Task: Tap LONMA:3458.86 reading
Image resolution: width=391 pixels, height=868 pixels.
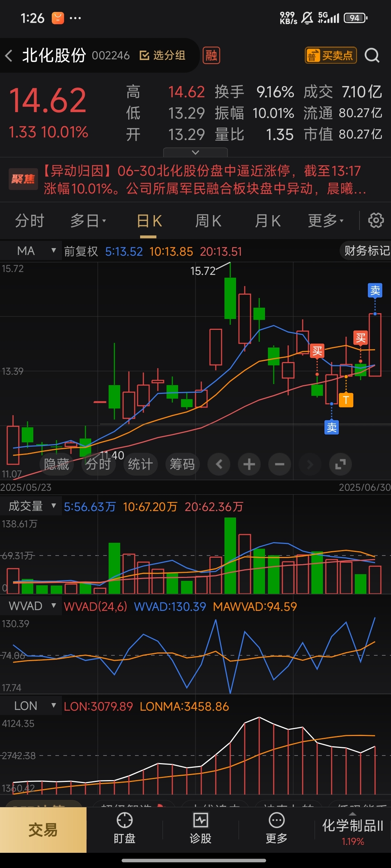Action: [x=184, y=706]
